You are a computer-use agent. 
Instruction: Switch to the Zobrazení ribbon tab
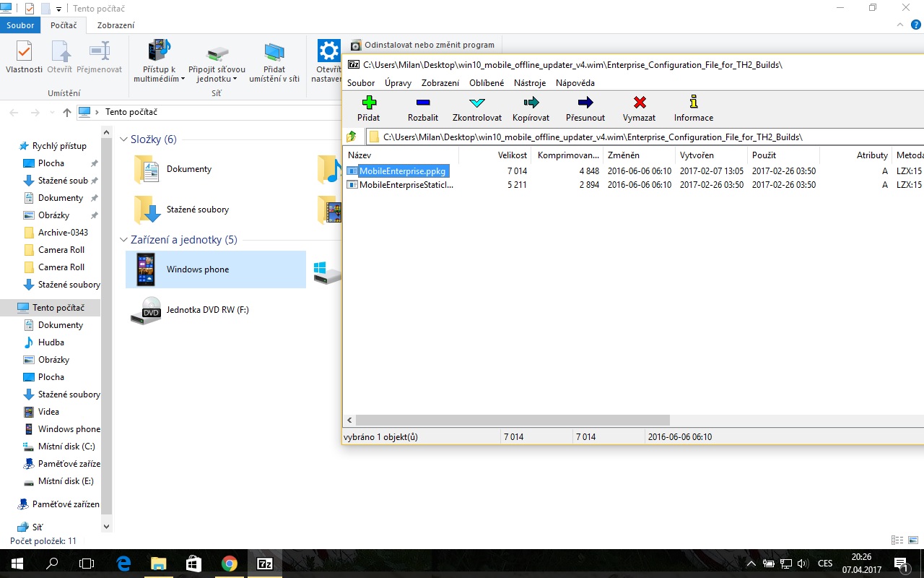pos(115,25)
